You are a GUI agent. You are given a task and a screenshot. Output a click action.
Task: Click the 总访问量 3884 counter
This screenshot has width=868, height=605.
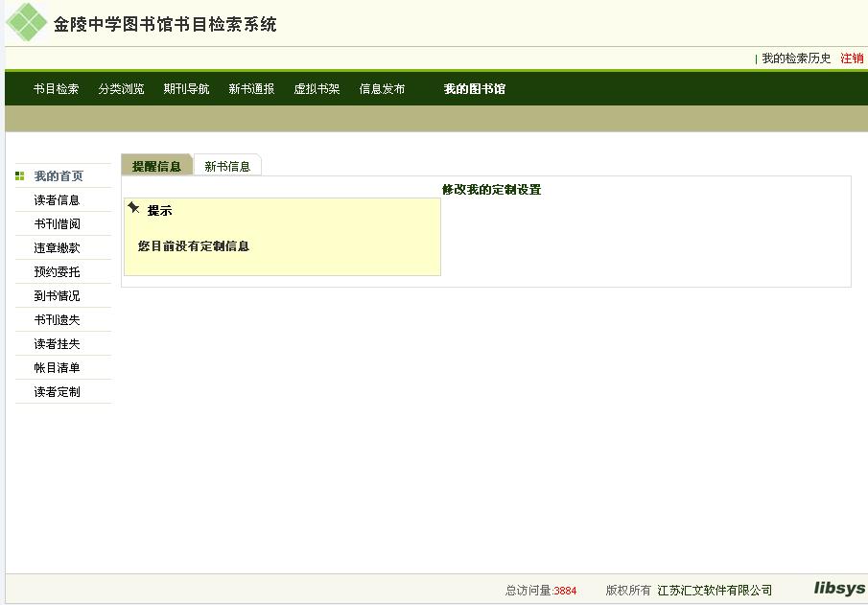(541, 590)
